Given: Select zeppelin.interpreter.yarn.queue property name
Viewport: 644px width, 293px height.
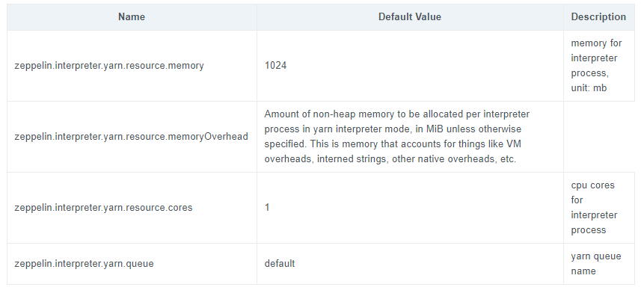Looking at the screenshot, I should coord(84,263).
